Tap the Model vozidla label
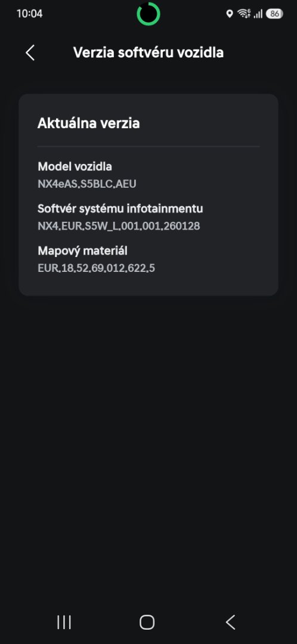 pos(75,166)
